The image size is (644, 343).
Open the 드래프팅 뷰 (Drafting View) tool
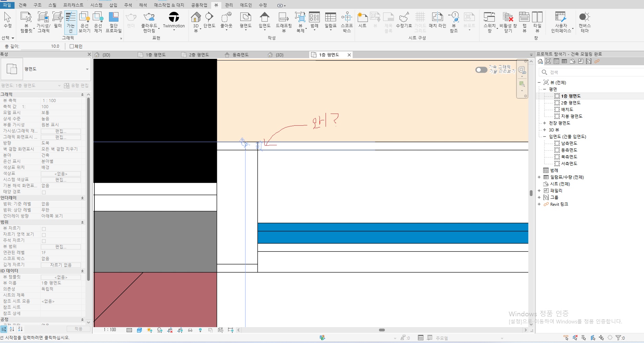tap(284, 22)
